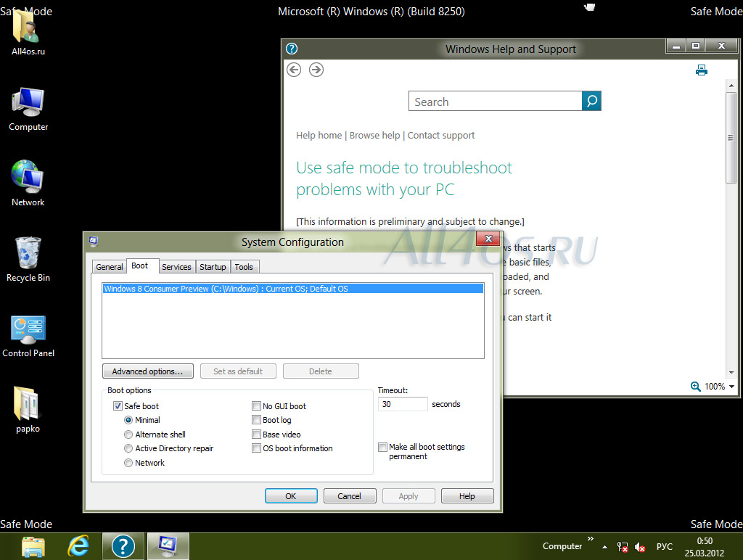Viewport: 743px width, 560px height.
Task: Click the zoom magnifier icon in Help window
Action: [695, 386]
